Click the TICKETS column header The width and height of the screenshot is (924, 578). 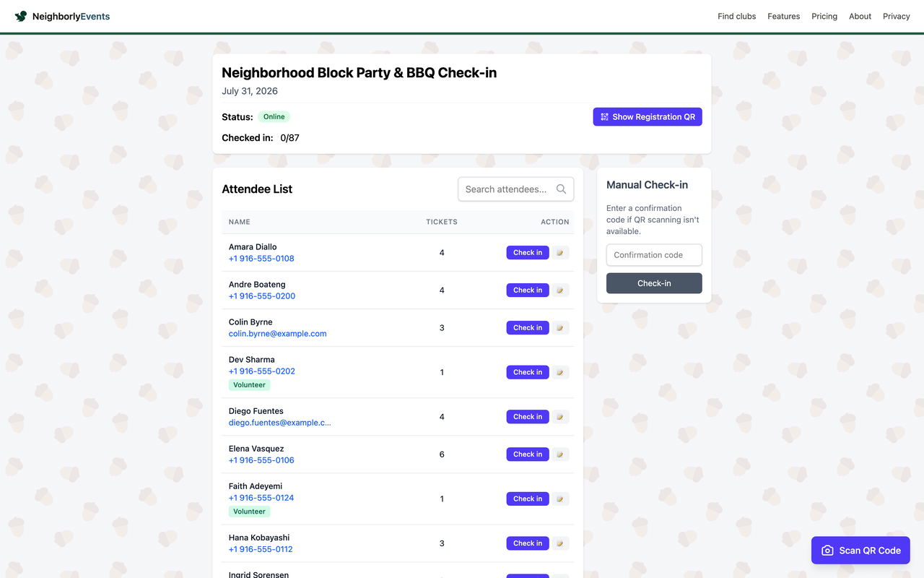pyautogui.click(x=442, y=222)
